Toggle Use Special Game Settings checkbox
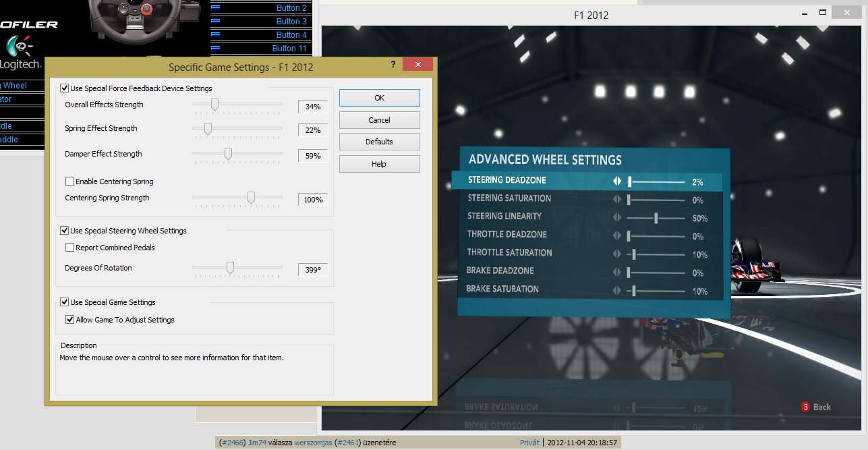 click(64, 302)
